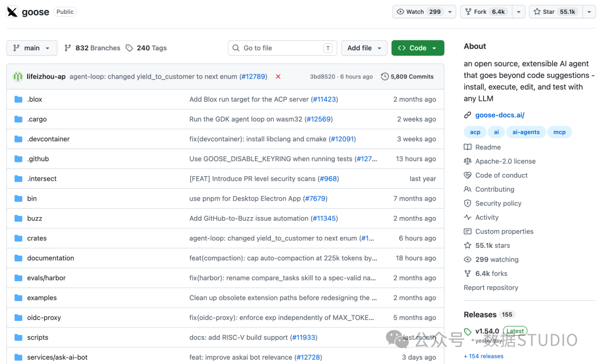Click the Go to file search field
Image resolution: width=597 pixels, height=364 pixels.
point(282,48)
